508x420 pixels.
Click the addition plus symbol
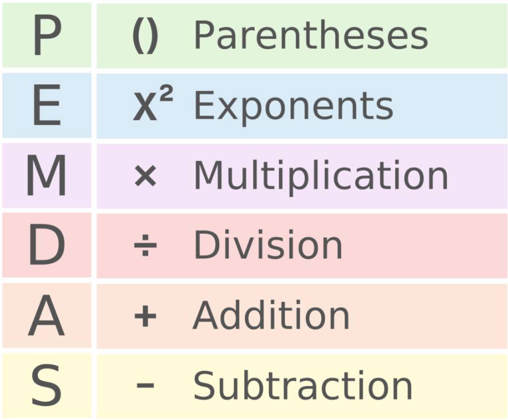click(x=146, y=315)
